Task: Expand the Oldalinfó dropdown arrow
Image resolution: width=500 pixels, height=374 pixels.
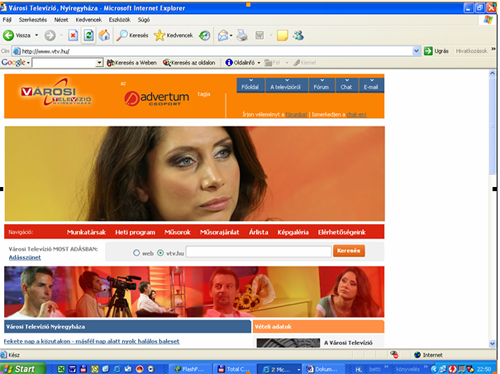Action: coord(259,63)
